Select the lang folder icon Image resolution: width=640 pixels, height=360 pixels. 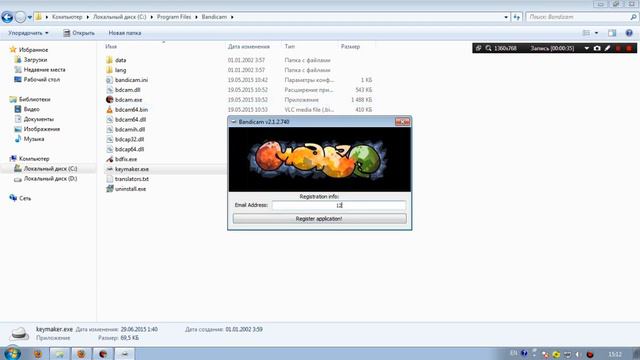(x=109, y=70)
